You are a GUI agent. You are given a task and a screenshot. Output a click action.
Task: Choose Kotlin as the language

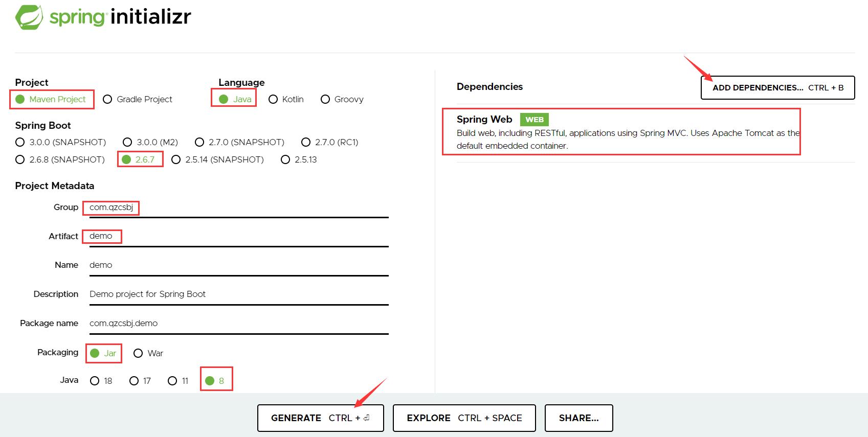point(286,99)
